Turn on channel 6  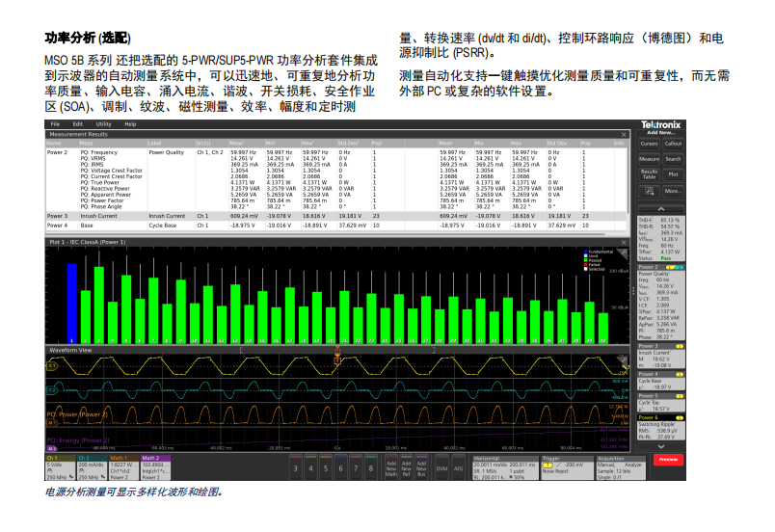point(340,467)
